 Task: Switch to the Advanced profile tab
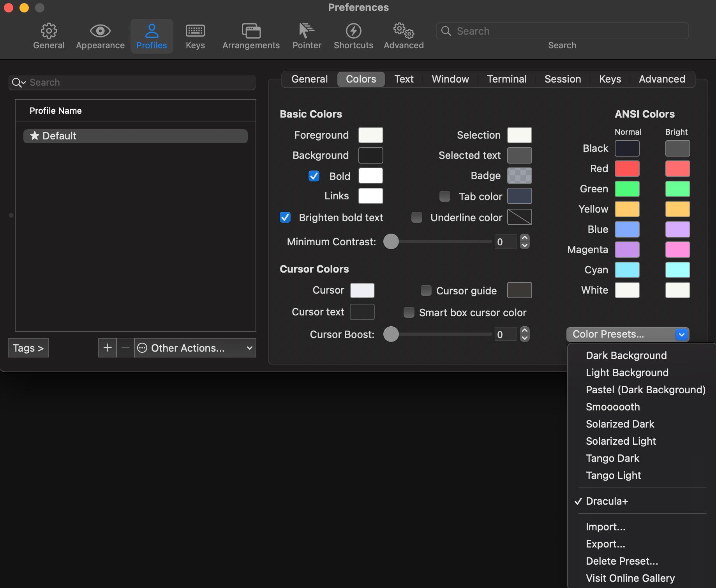click(662, 79)
